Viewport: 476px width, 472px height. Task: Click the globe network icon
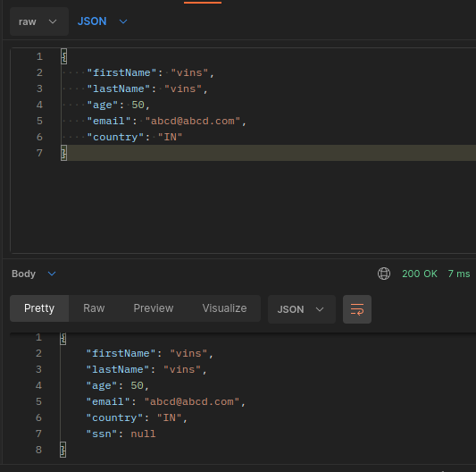pyautogui.click(x=384, y=274)
